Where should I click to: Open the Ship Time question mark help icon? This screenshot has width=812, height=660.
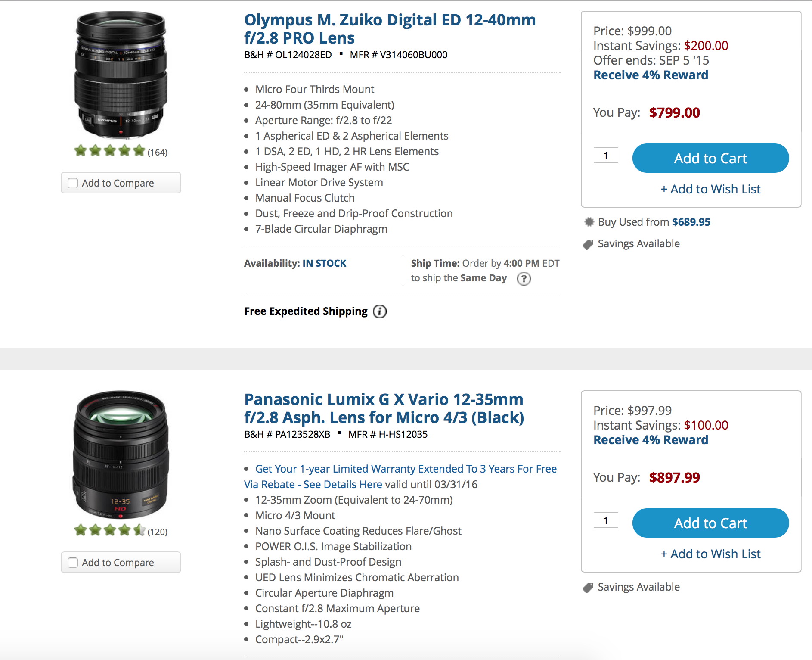[x=524, y=279]
